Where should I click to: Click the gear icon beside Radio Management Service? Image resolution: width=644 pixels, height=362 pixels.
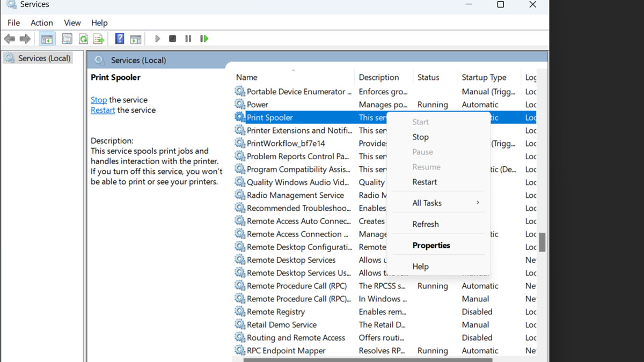pyautogui.click(x=240, y=195)
